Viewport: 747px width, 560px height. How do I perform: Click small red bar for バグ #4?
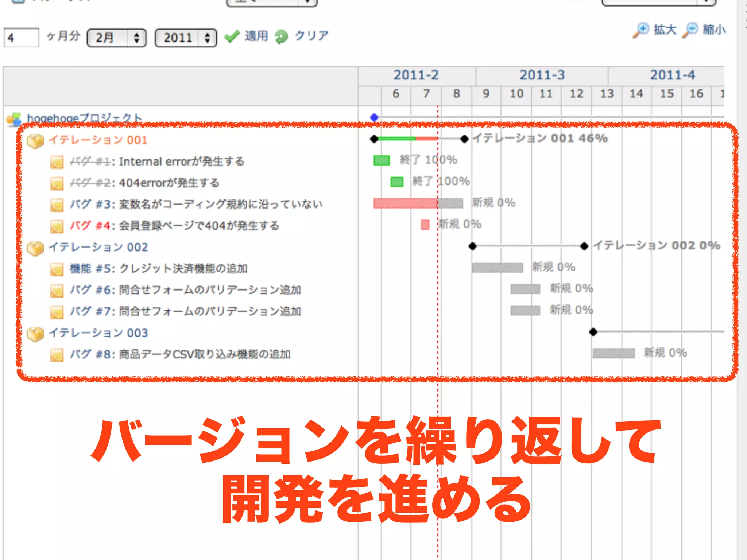[x=425, y=225]
